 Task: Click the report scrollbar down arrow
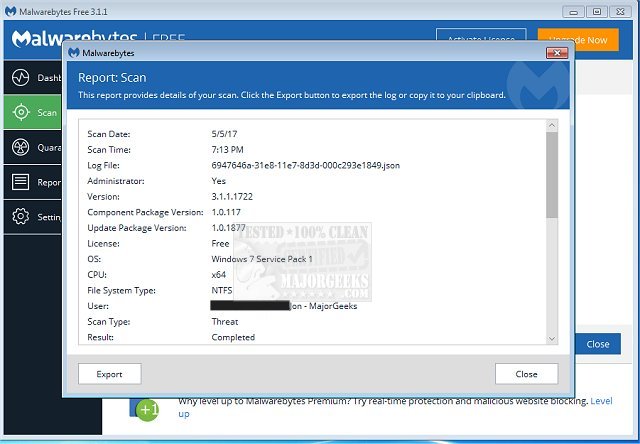[x=552, y=338]
